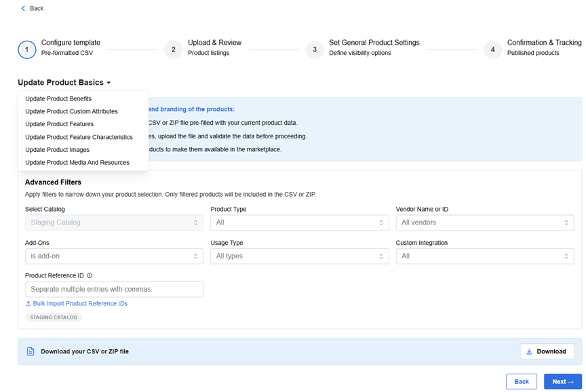
Task: Click the Product listings step subtitle
Action: pyautogui.click(x=208, y=53)
